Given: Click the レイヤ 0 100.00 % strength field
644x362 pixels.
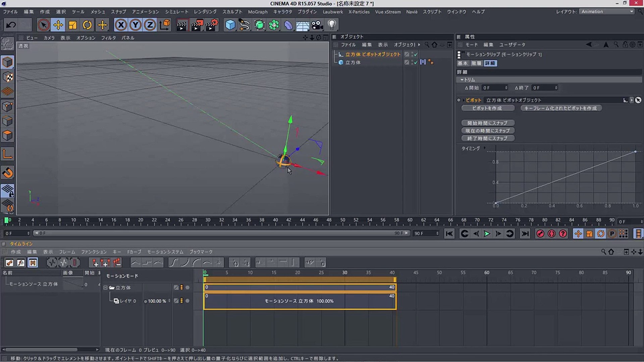Looking at the screenshot, I should [157, 301].
